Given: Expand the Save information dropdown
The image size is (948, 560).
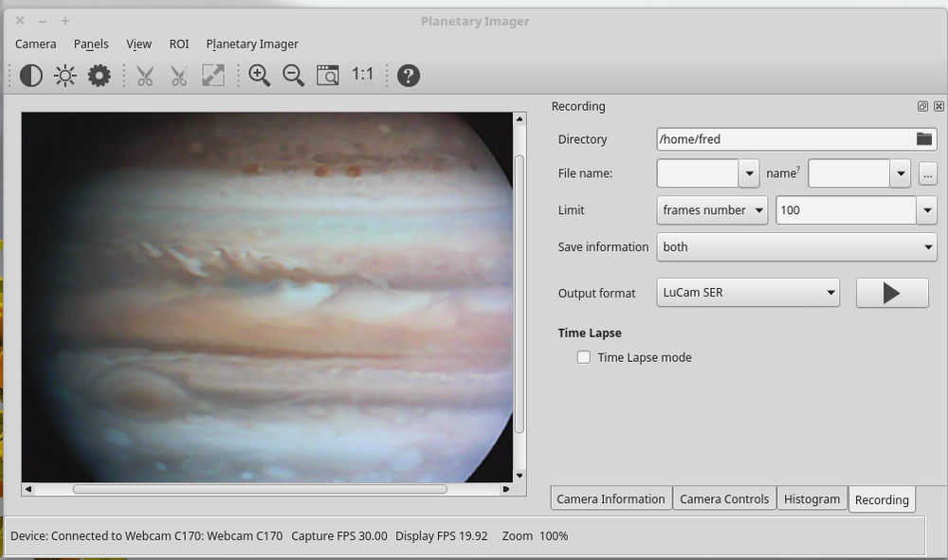Looking at the screenshot, I should 796,246.
